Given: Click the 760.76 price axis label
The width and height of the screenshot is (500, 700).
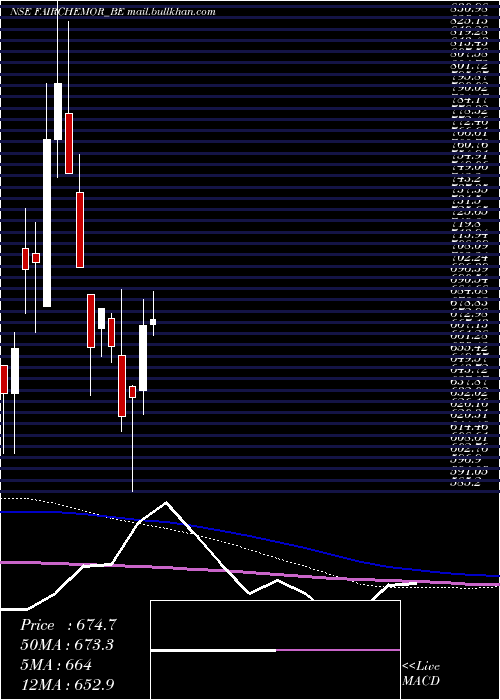Looking at the screenshot, I should pyautogui.click(x=469, y=145).
